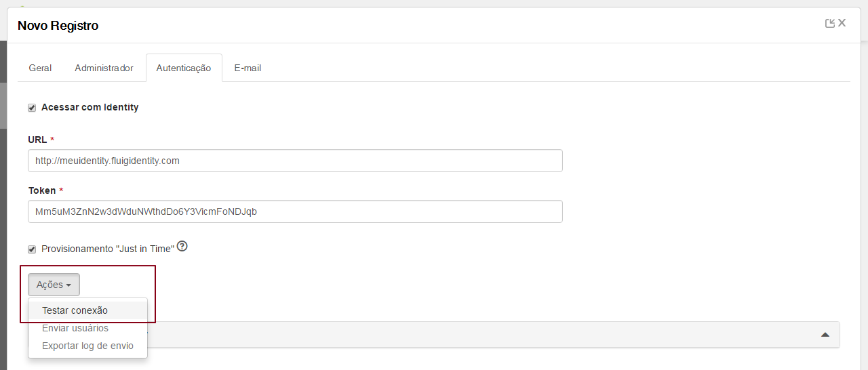
Task: Click the Provisionamento "Just in Time" label
Action: click(108, 249)
